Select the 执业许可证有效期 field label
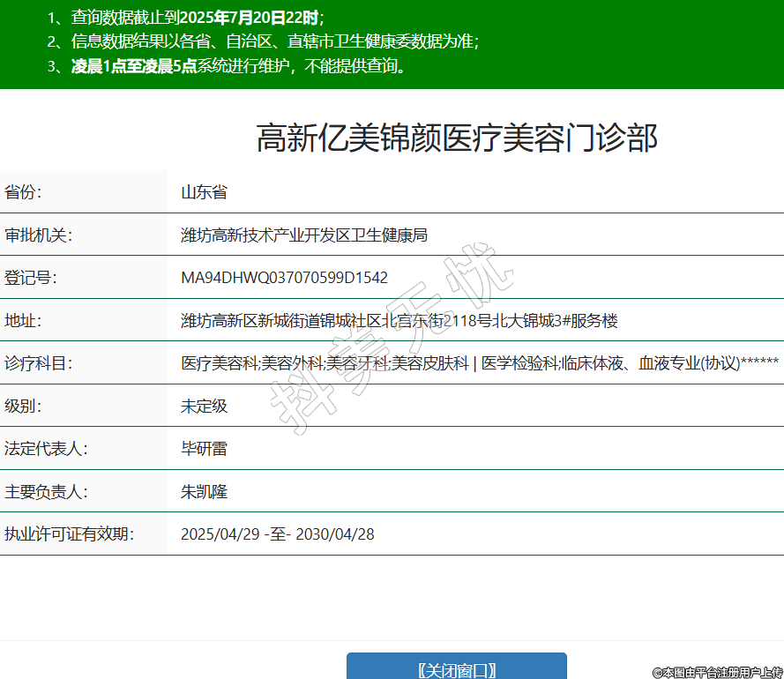 click(x=69, y=533)
